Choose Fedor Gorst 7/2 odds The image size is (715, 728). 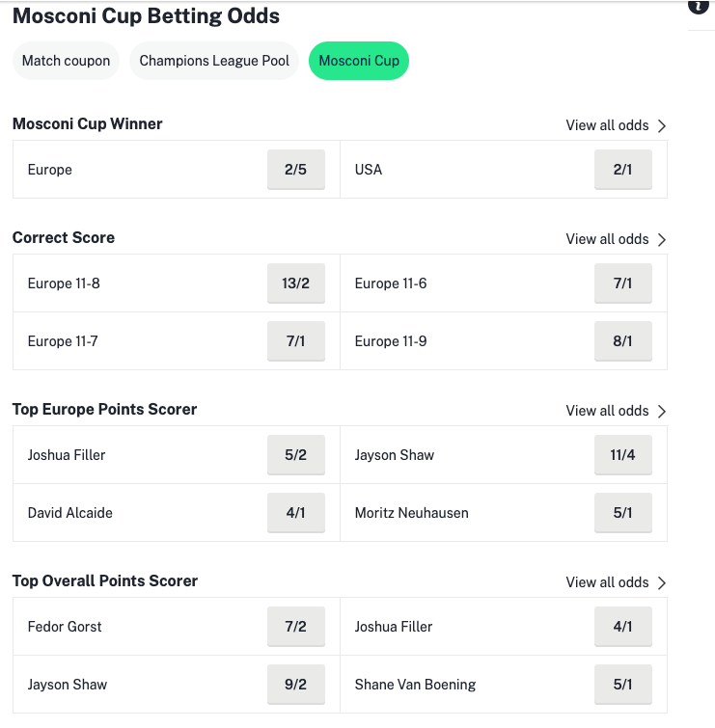tap(295, 627)
